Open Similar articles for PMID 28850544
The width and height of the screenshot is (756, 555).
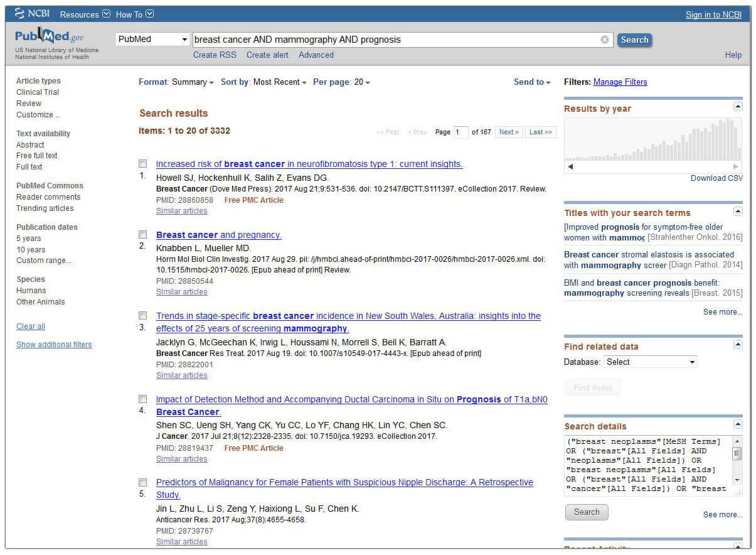(182, 292)
